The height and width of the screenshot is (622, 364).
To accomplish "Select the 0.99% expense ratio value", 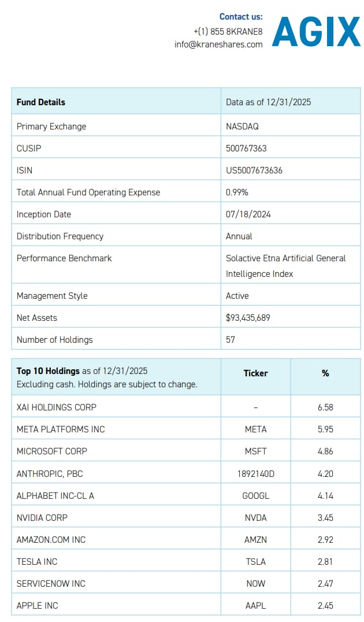I will (237, 192).
